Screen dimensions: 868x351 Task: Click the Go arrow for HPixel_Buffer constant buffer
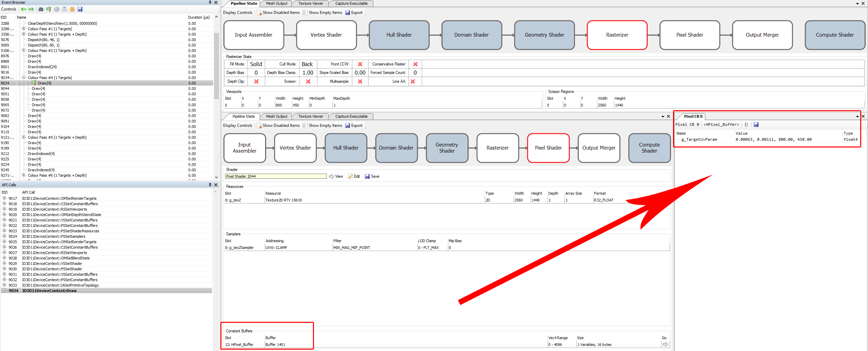tap(665, 344)
